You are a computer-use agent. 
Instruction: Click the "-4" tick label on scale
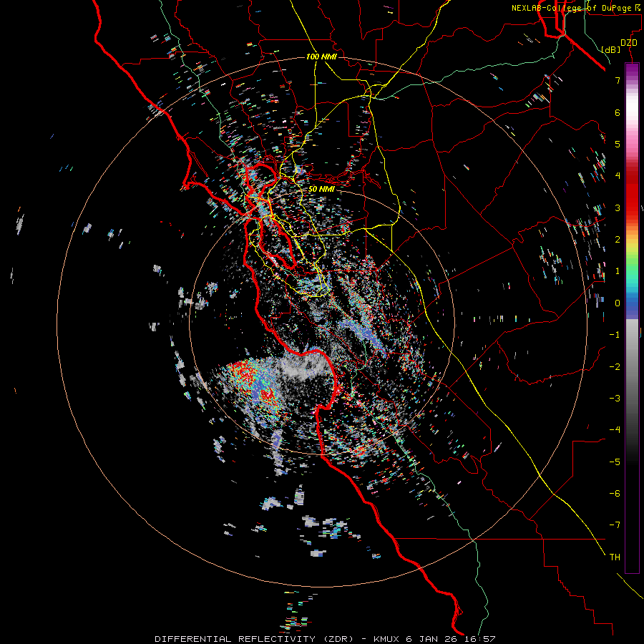click(x=615, y=430)
